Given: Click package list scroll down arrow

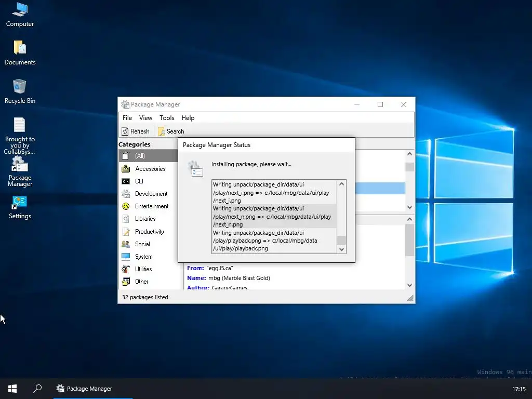Looking at the screenshot, I should click(409, 207).
